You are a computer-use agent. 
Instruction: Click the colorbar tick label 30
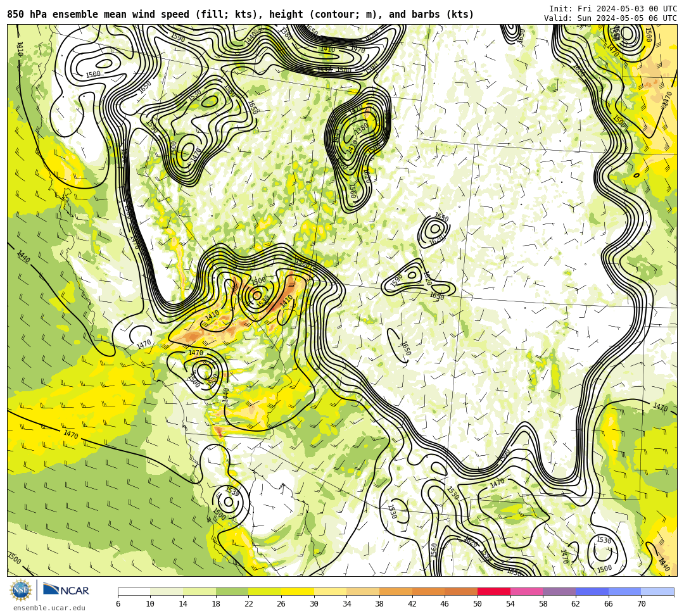pyautogui.click(x=314, y=604)
